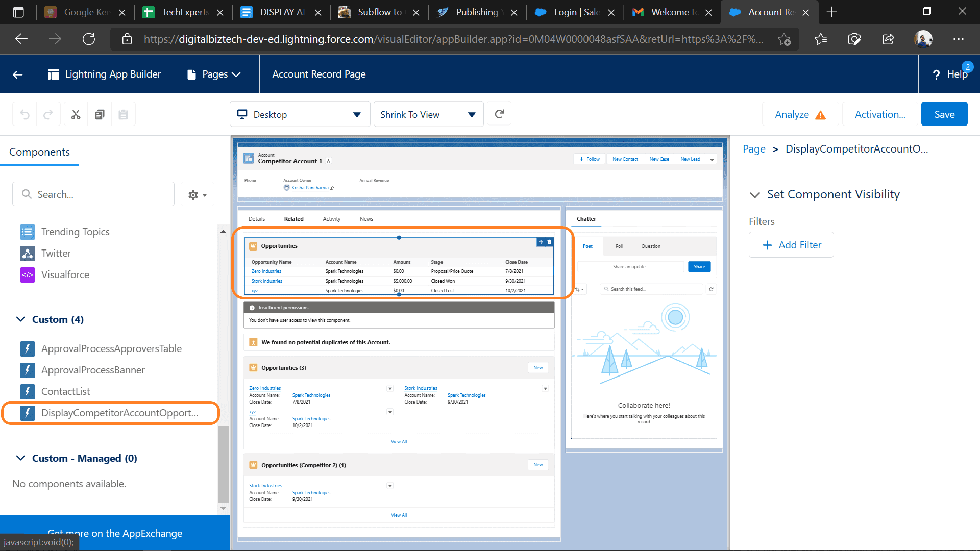Click move icon on selected Opportunities component
The width and height of the screenshot is (980, 551).
[x=541, y=242]
